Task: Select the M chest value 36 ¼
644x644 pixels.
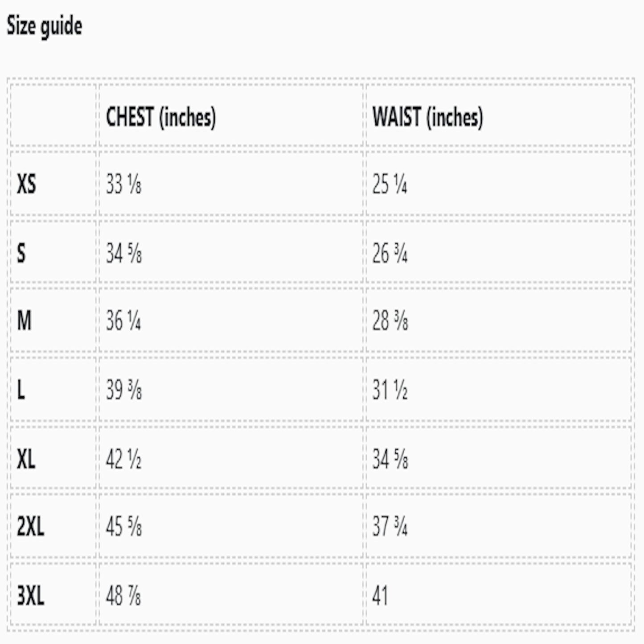Action: [123, 321]
